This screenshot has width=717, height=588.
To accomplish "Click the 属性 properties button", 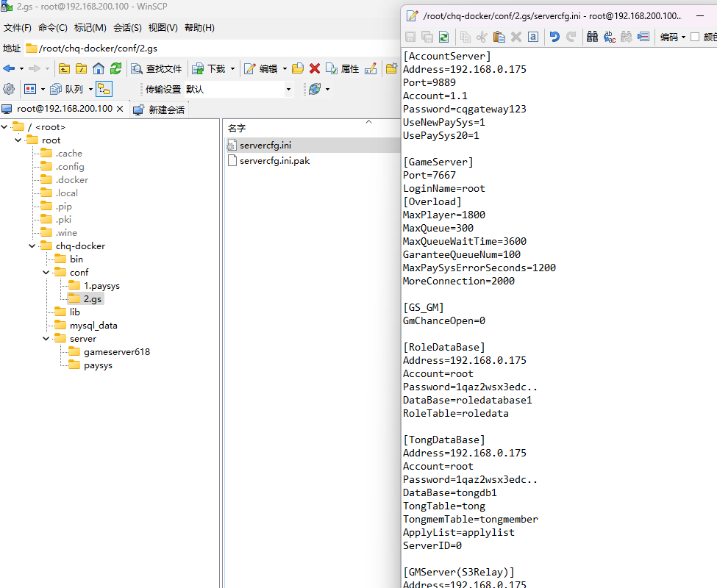I will [x=343, y=68].
